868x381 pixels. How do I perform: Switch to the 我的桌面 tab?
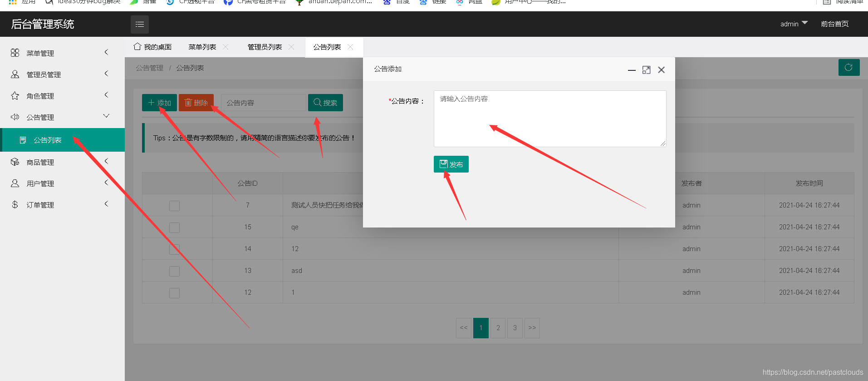tap(152, 47)
